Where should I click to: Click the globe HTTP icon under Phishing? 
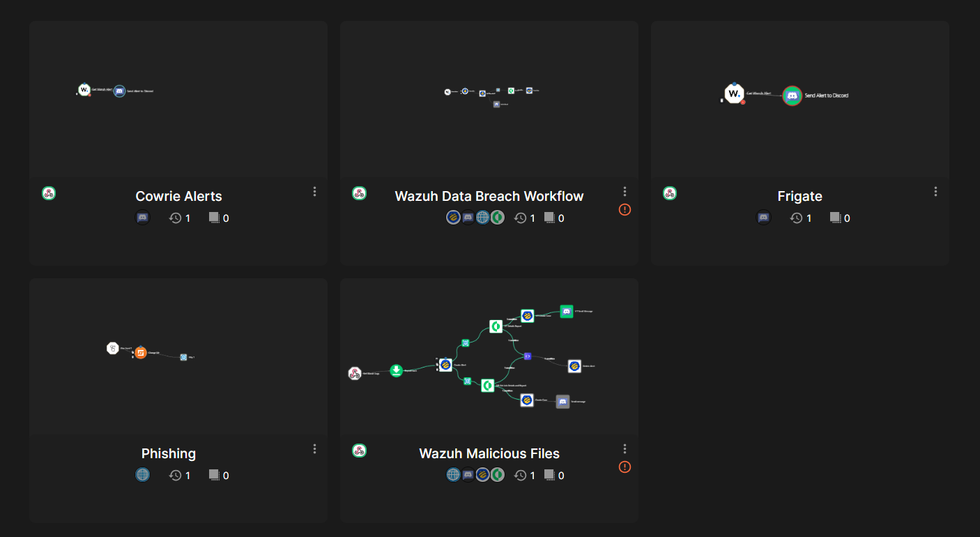click(142, 475)
